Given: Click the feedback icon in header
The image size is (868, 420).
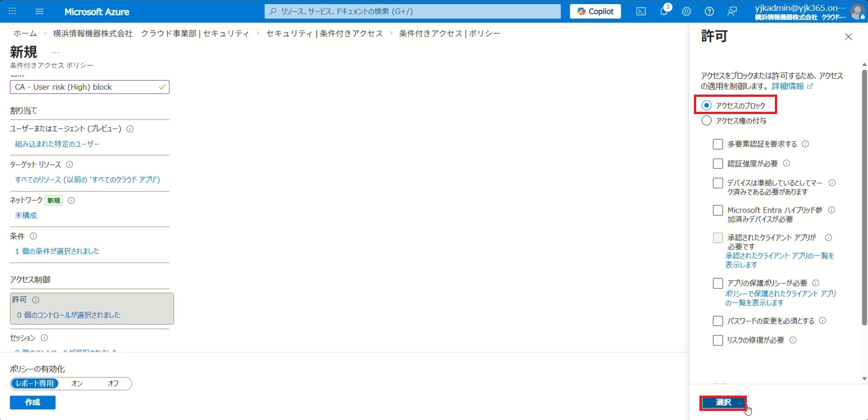Looking at the screenshot, I should pyautogui.click(x=732, y=11).
